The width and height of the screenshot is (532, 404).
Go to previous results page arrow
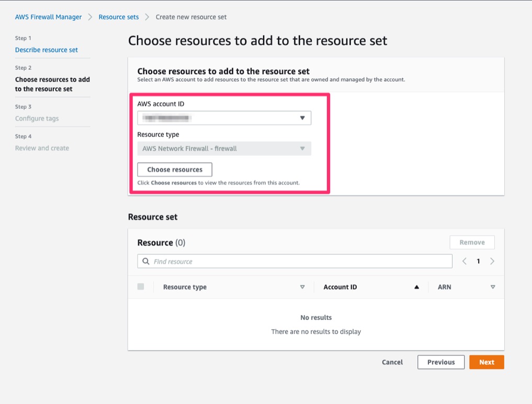coord(465,261)
